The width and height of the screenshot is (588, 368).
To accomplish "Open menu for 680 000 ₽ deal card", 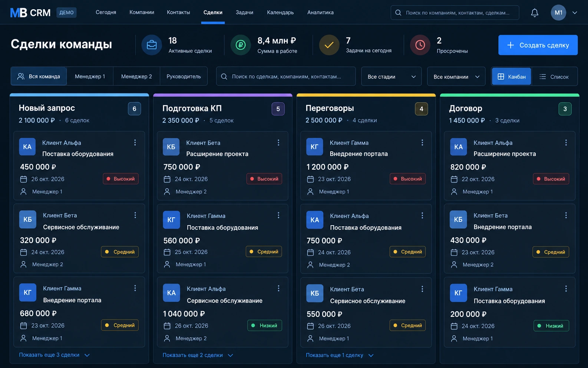I will pyautogui.click(x=135, y=288).
